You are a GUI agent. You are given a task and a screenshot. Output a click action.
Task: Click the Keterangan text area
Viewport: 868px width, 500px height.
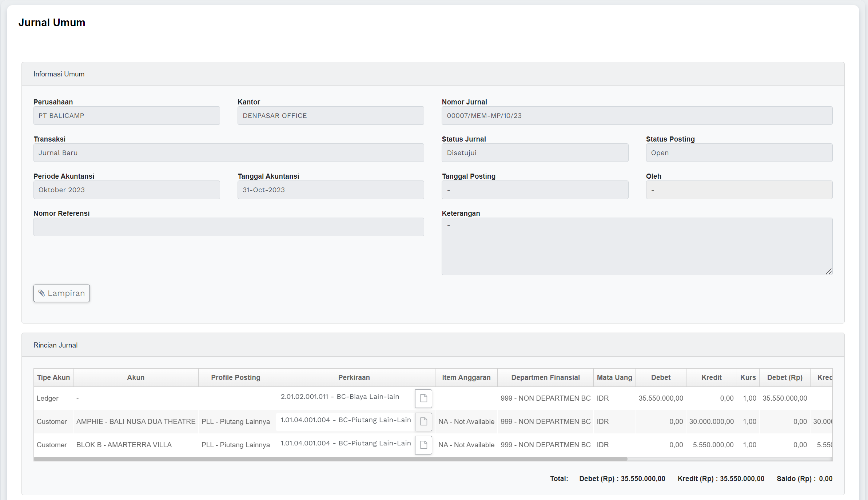pos(637,246)
